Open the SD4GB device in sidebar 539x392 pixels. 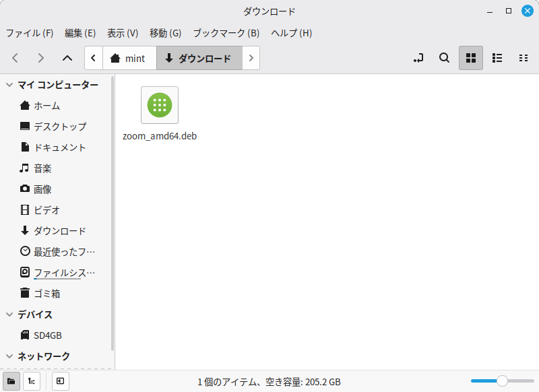[48, 335]
